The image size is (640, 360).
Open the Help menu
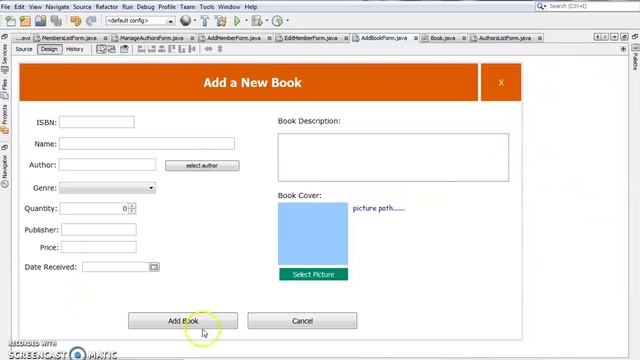coord(251,7)
